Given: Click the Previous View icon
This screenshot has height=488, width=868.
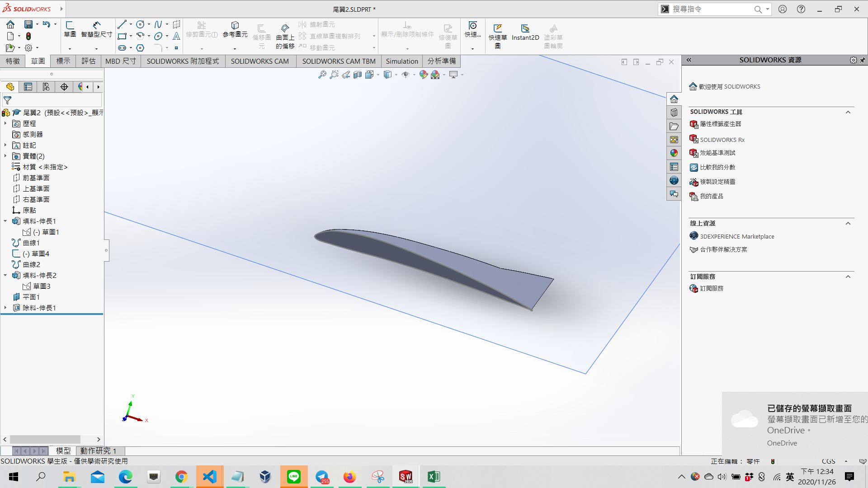Looking at the screenshot, I should [346, 75].
